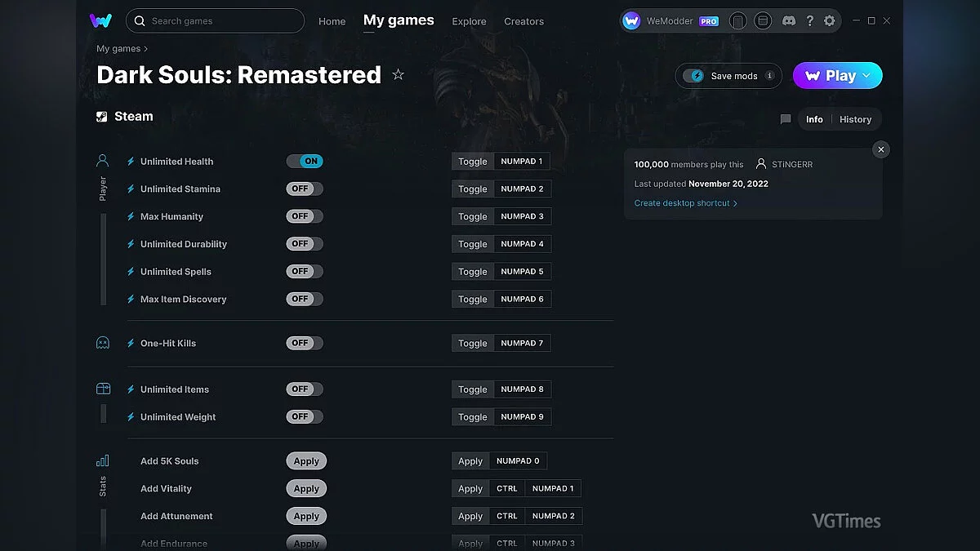Open the Stats section via bar-chart icon
The width and height of the screenshot is (980, 551).
(101, 460)
